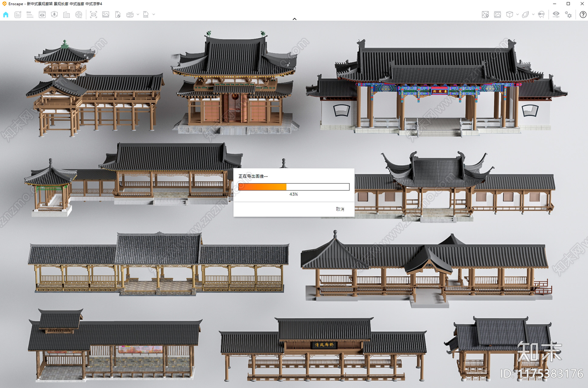
Task: Toggle the minimap location icon
Action: [485, 15]
